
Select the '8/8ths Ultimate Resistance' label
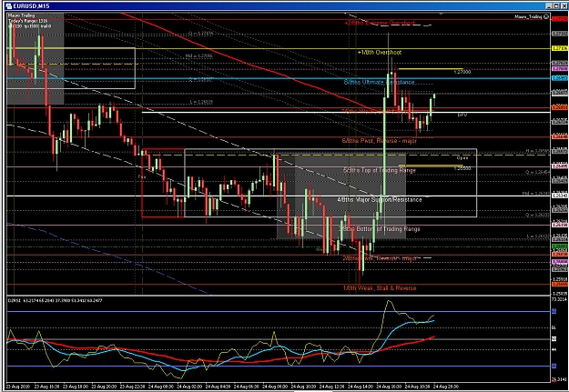(x=380, y=83)
